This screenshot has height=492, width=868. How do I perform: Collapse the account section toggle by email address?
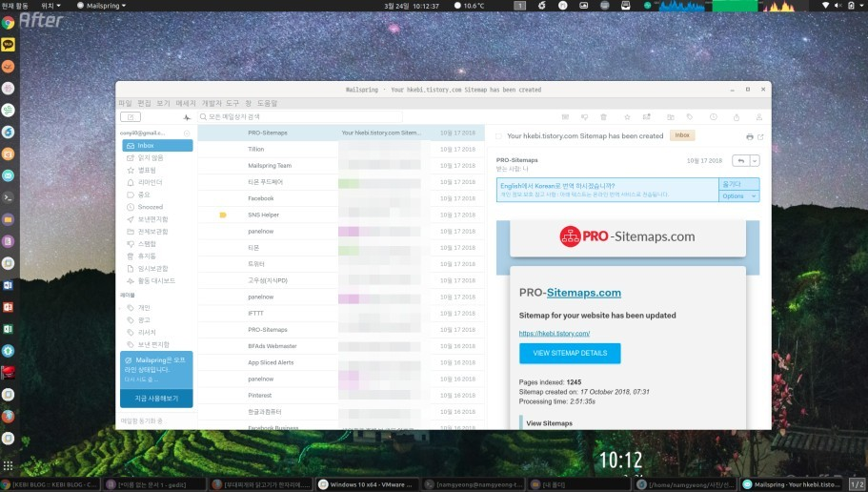[187, 133]
